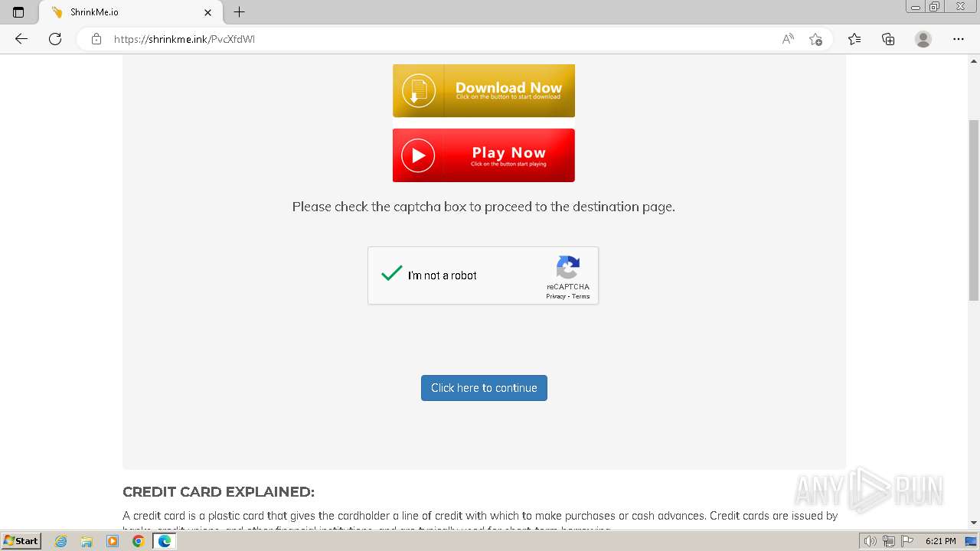Click the red Play Now banner
Viewport: 980px width, 551px height.
pyautogui.click(x=484, y=155)
